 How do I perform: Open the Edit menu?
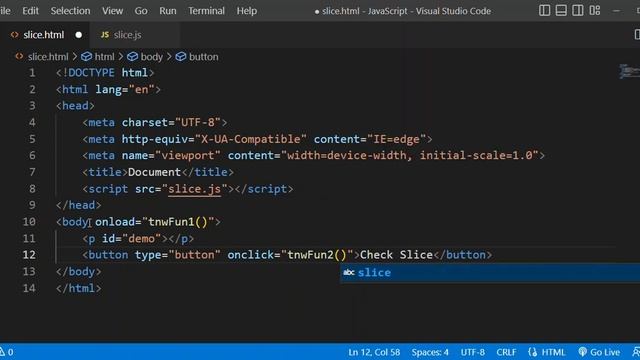click(30, 11)
